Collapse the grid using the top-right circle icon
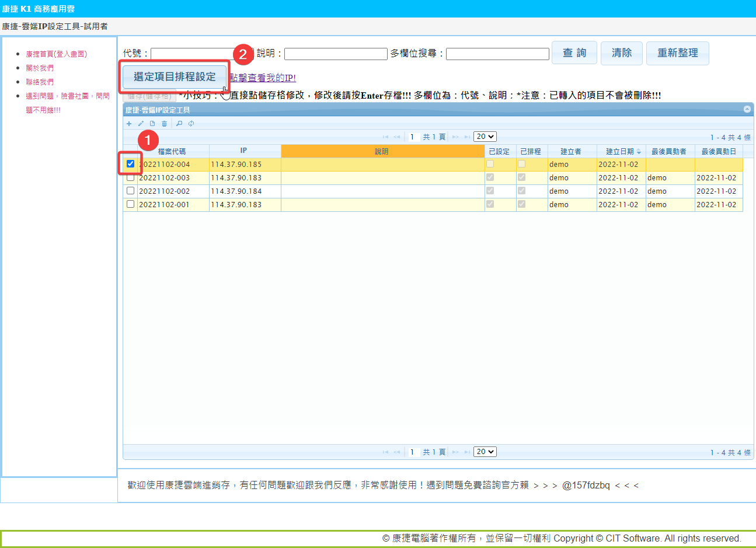 [747, 110]
